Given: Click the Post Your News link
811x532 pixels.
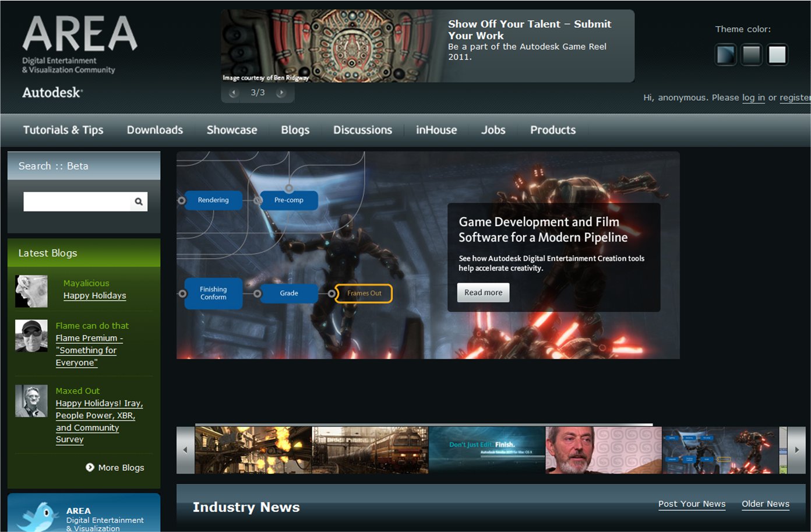Looking at the screenshot, I should click(x=692, y=504).
